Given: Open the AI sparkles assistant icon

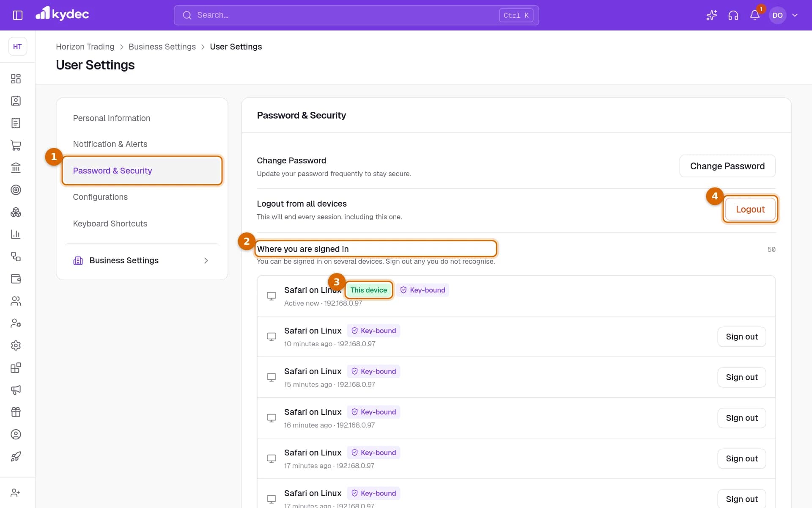Looking at the screenshot, I should click(x=712, y=15).
